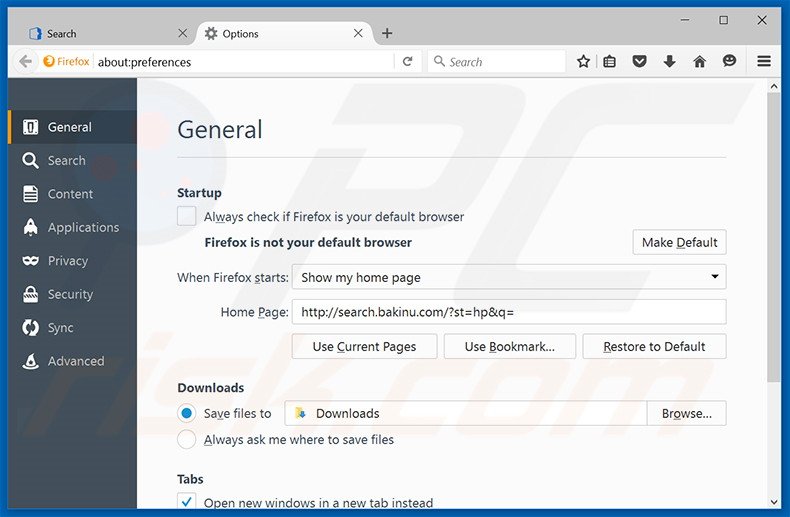Viewport: 790px width, 517px height.
Task: Click the bookmark star icon
Action: [x=583, y=62]
